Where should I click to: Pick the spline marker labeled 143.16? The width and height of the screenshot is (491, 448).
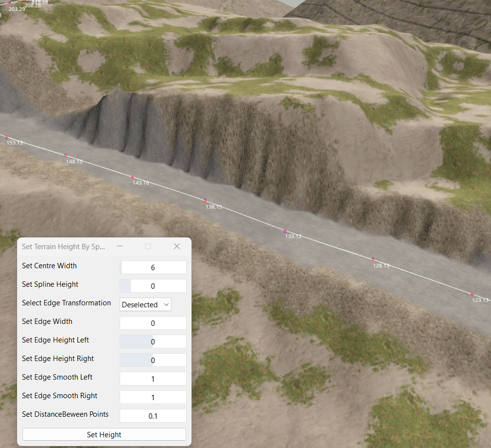click(132, 177)
